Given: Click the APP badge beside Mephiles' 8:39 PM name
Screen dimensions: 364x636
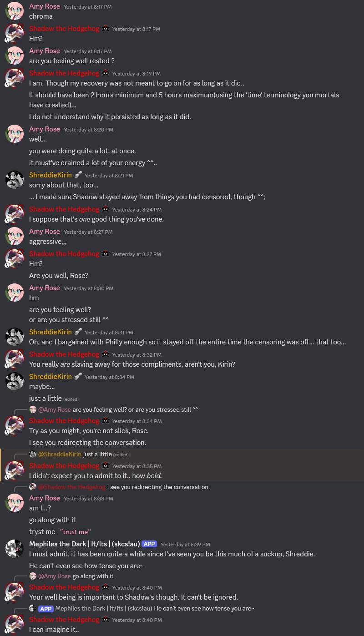Looking at the screenshot, I should 149,544.
